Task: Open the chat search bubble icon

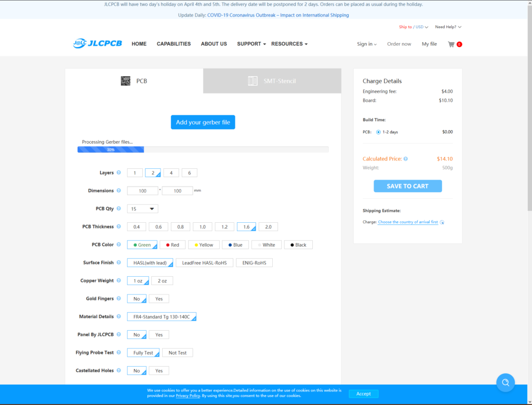Action: click(505, 383)
